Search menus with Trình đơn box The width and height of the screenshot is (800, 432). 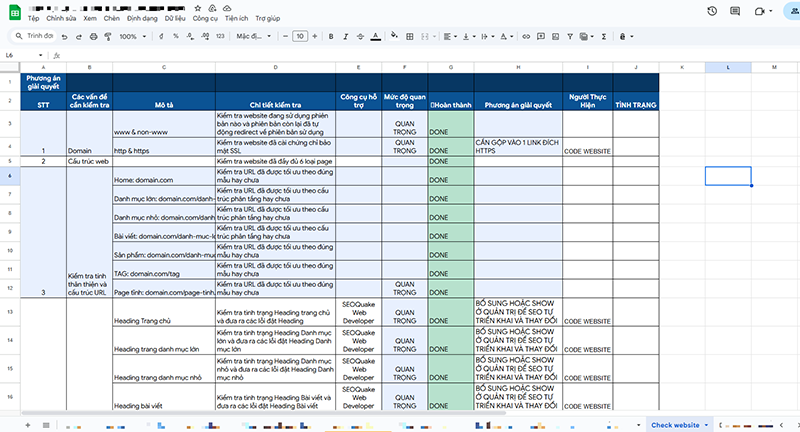pyautogui.click(x=34, y=36)
